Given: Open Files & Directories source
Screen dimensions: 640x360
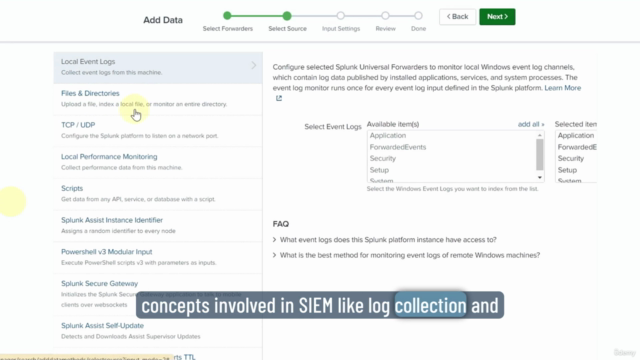Looking at the screenshot, I should [x=158, y=99].
